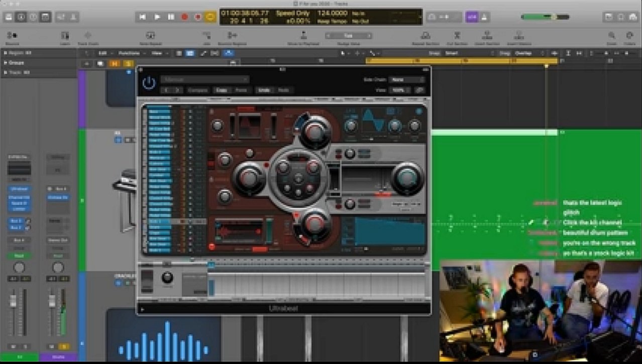Expand the Region inspector section
The height and width of the screenshot is (364, 642).
(6, 53)
